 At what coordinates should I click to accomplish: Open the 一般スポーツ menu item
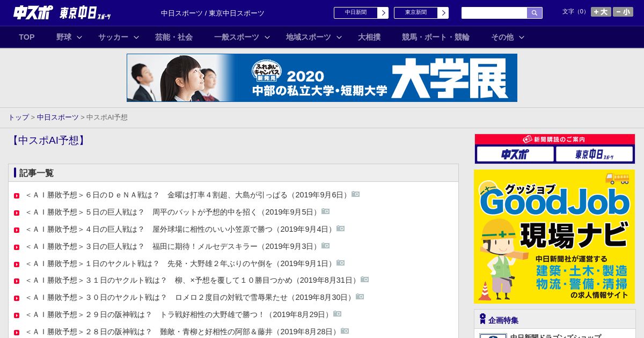(237, 37)
